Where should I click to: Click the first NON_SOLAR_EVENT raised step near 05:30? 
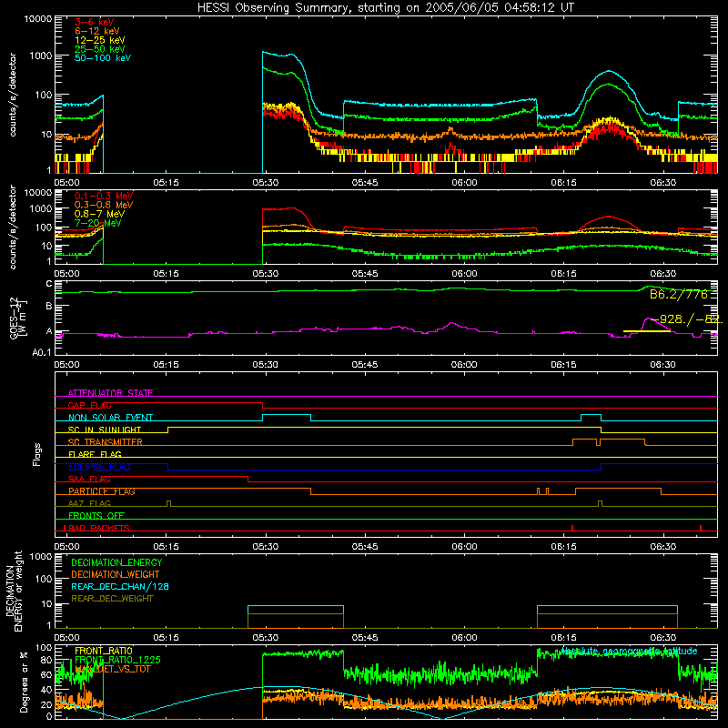click(287, 417)
